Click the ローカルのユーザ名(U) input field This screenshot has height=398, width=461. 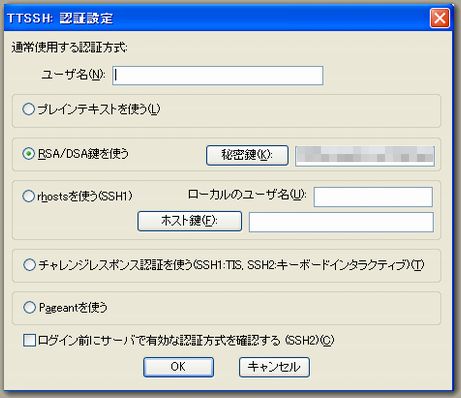pos(373,197)
